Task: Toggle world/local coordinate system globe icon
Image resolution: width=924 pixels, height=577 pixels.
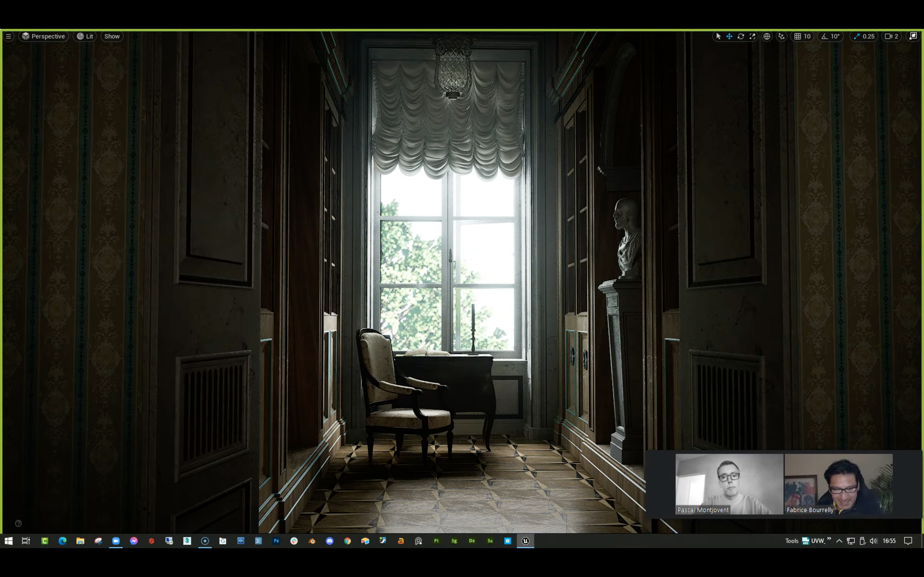Action: (767, 36)
